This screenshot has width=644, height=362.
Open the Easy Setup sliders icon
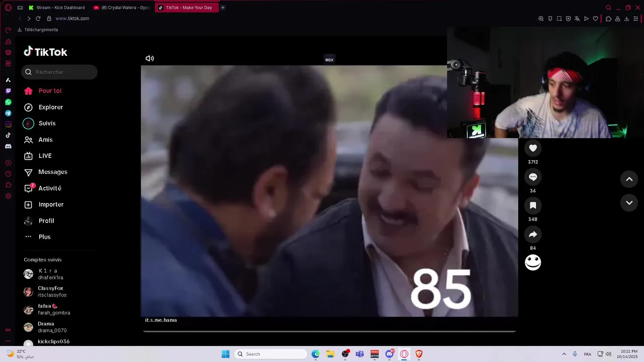636,19
